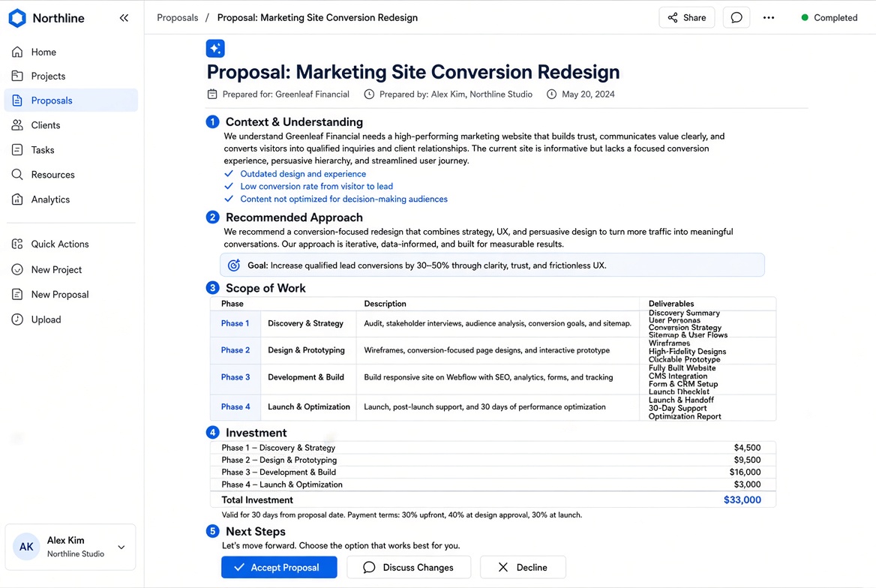876x588 pixels.
Task: Click the Proposals document icon
Action: (17, 100)
